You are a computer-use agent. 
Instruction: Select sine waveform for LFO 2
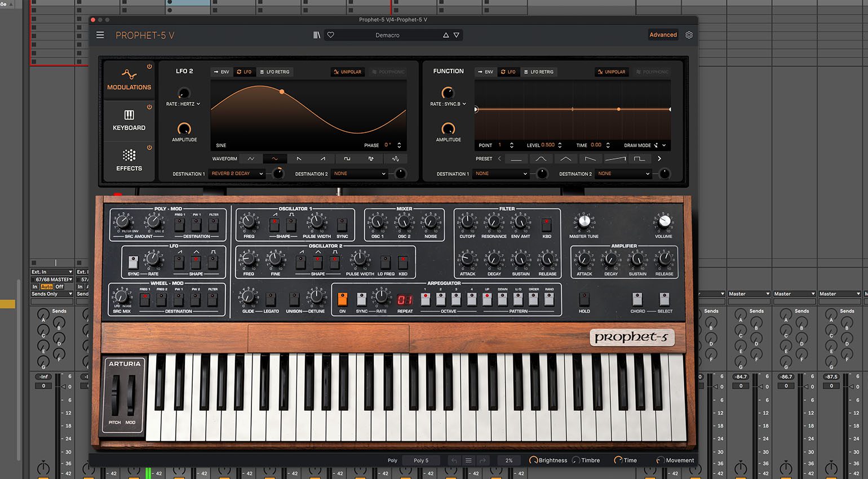[275, 159]
